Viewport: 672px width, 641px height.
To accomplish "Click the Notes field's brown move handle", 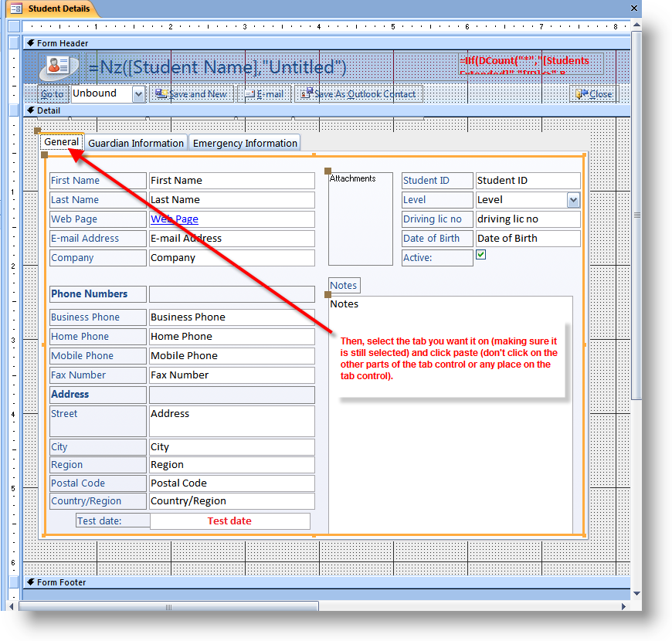I will (328, 294).
